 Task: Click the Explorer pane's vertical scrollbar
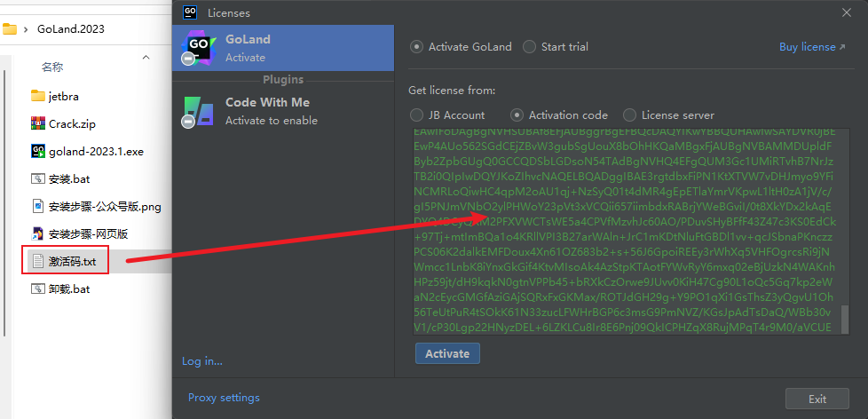4,202
